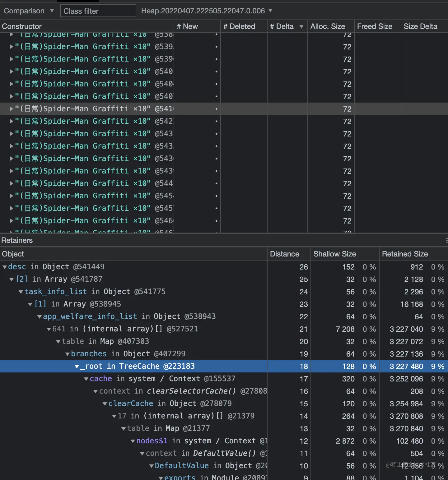Sort by Alloc. Size column
Viewport: 448px width, 480px height.
click(328, 26)
